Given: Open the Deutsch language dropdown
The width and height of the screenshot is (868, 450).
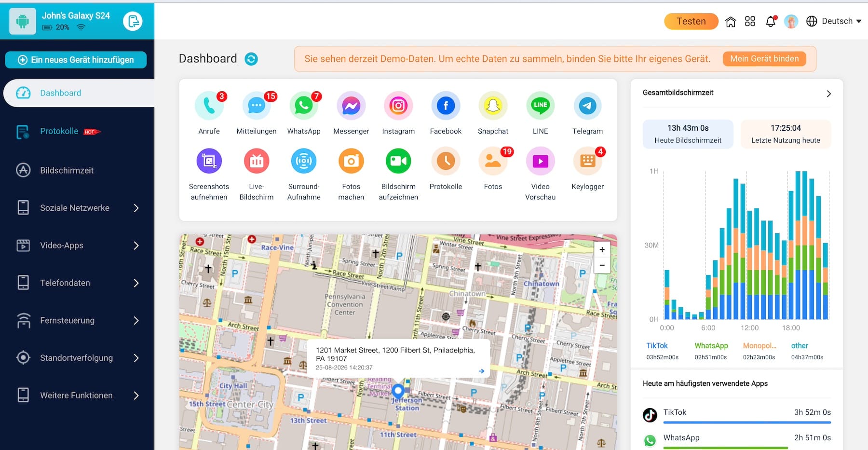Looking at the screenshot, I should coord(834,21).
